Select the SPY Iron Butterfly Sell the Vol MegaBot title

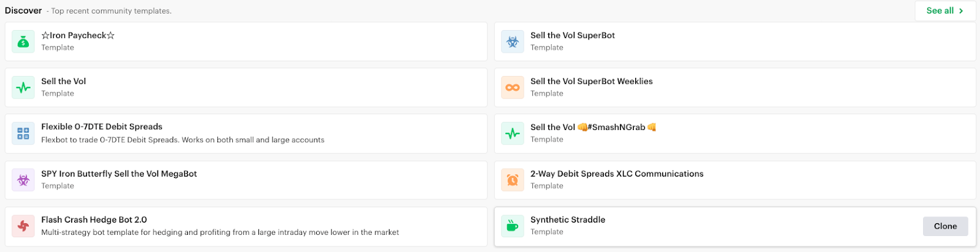(119, 174)
